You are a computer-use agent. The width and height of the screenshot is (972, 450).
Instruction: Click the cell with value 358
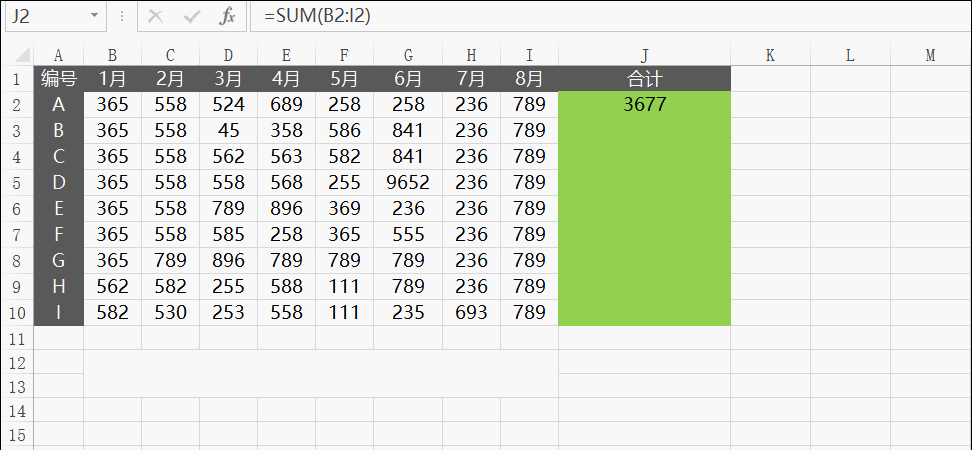[x=286, y=131]
